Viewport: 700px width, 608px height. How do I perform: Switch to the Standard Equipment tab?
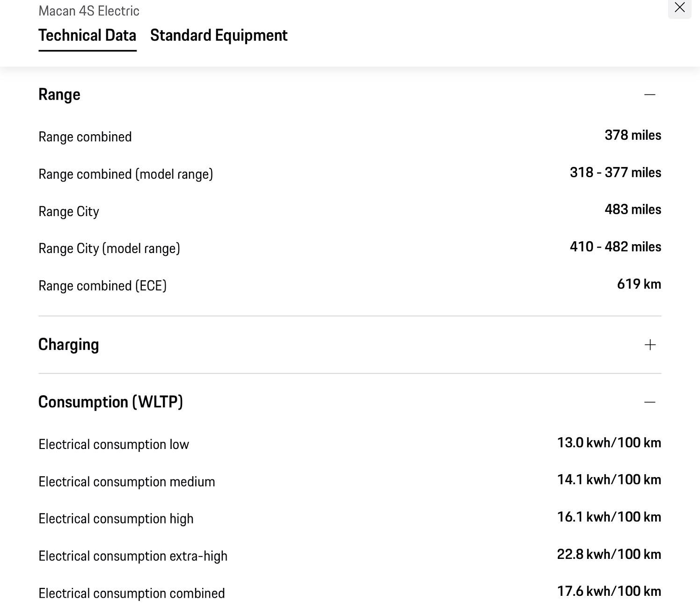[219, 36]
